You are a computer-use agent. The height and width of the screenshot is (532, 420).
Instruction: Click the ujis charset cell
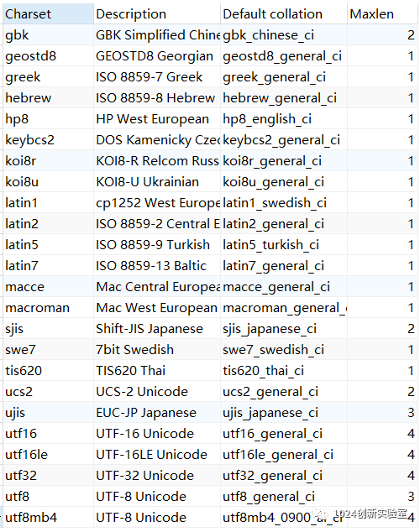pos(48,413)
